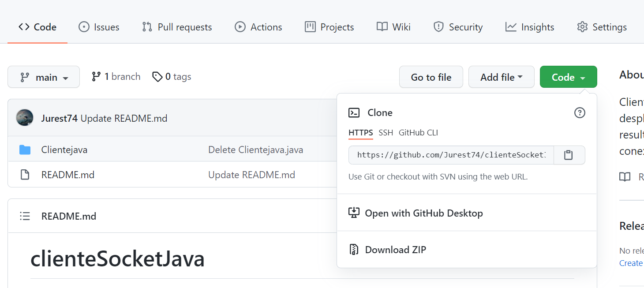Image resolution: width=644 pixels, height=288 pixels.
Task: View the Insights tab
Action: coord(530,27)
